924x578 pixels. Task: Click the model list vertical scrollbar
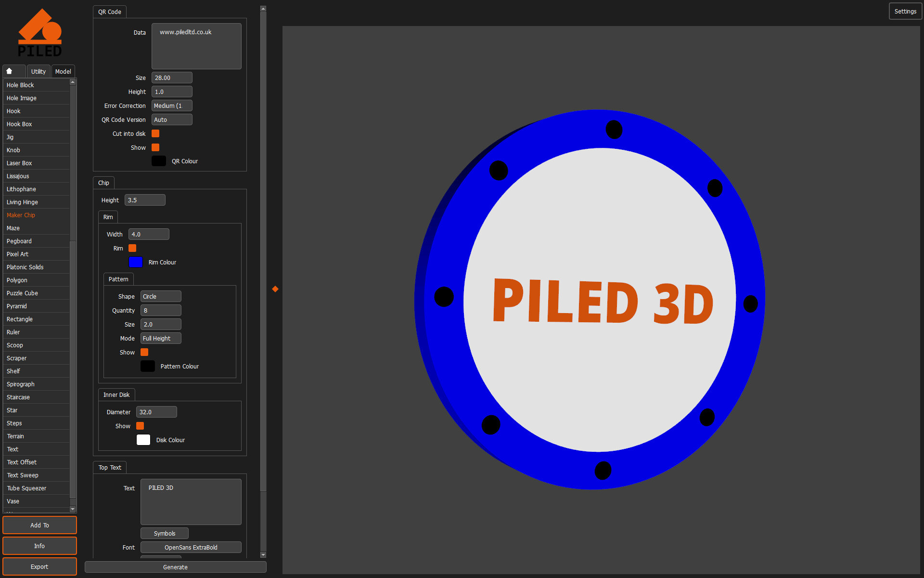point(73,369)
